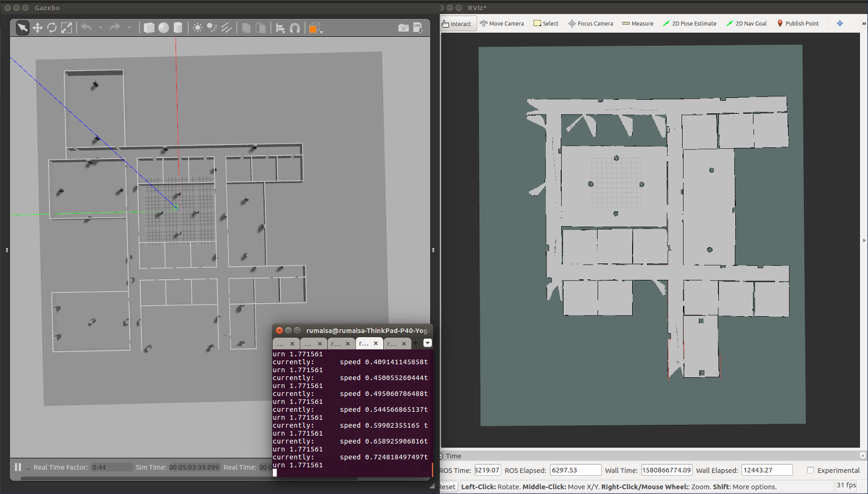
Task: Click the Gazebo right panel splitter handle
Action: coord(433,250)
